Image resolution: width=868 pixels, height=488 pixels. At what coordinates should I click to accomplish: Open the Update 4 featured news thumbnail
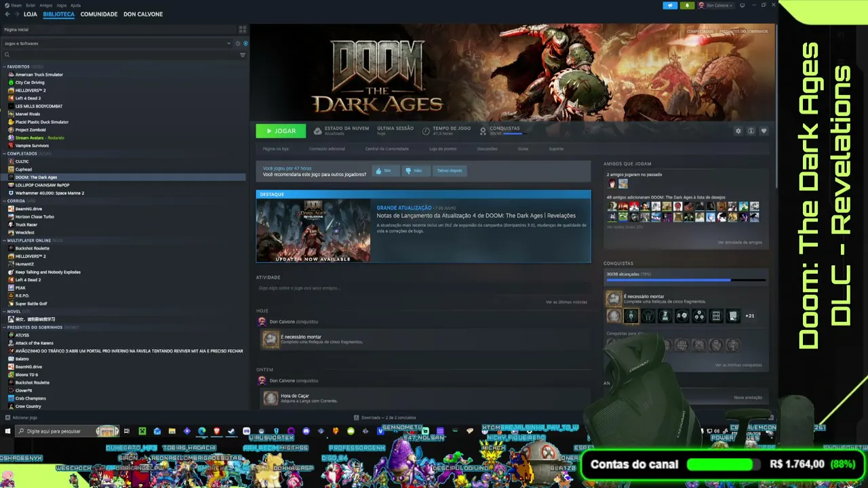(x=313, y=230)
